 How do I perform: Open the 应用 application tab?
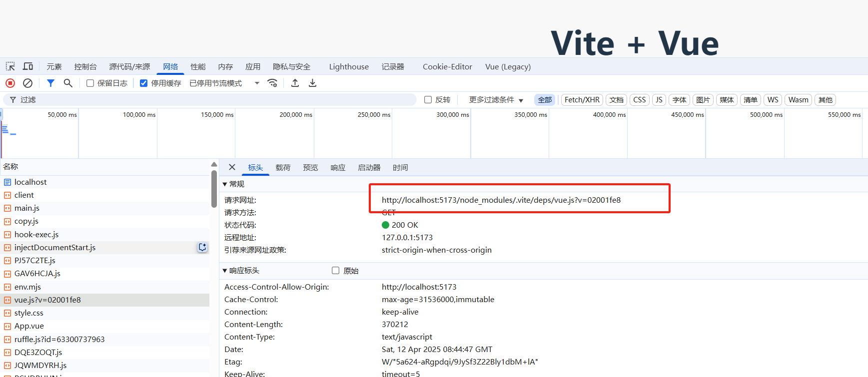pos(253,66)
